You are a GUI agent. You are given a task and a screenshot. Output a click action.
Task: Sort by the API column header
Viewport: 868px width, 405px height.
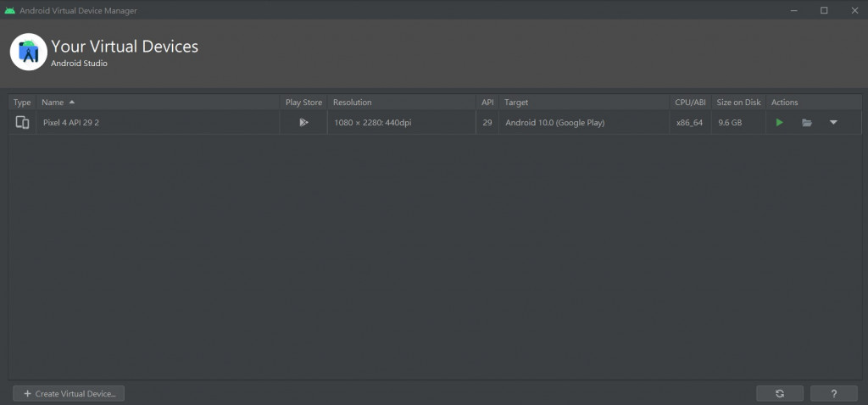point(487,103)
